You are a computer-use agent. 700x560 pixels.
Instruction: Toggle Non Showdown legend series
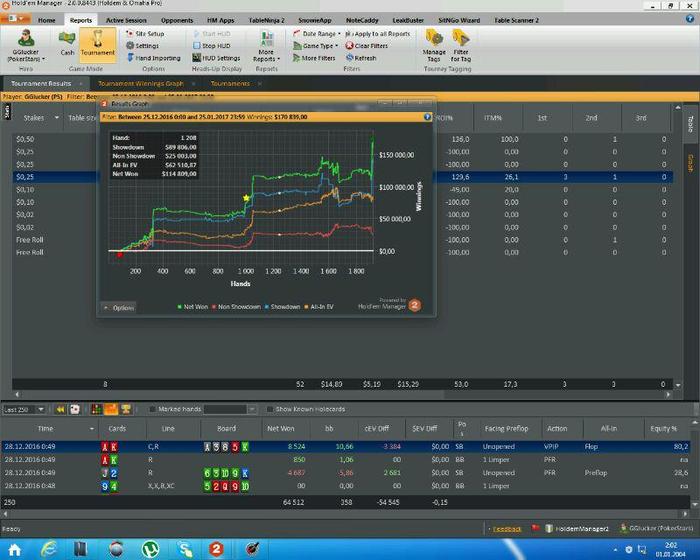(236, 307)
